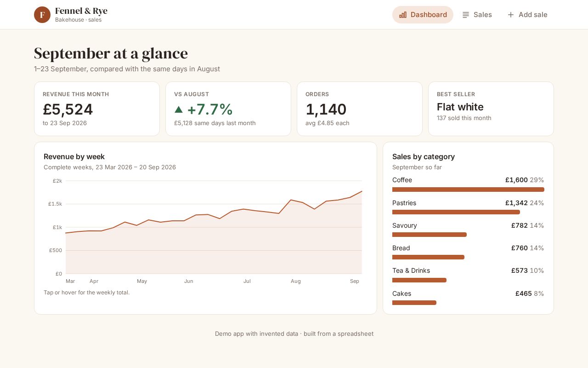
Task: Click the '£5,128 same days last month' text
Action: (x=215, y=123)
